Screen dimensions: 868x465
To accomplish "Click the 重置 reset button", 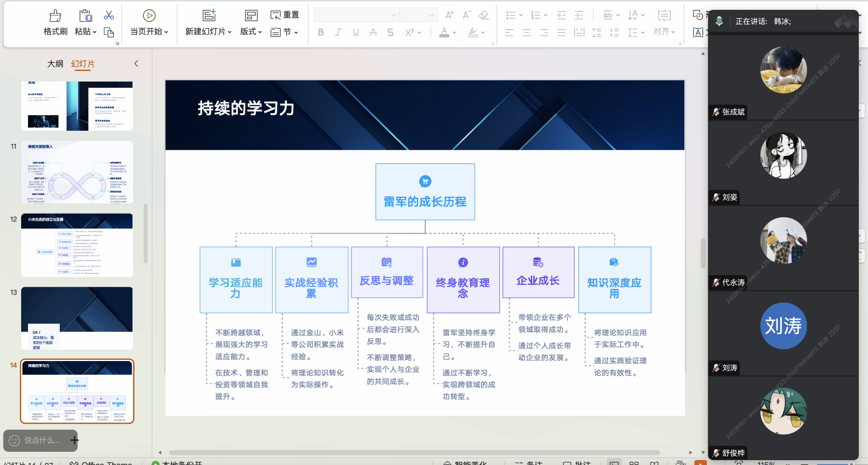I will coord(285,15).
